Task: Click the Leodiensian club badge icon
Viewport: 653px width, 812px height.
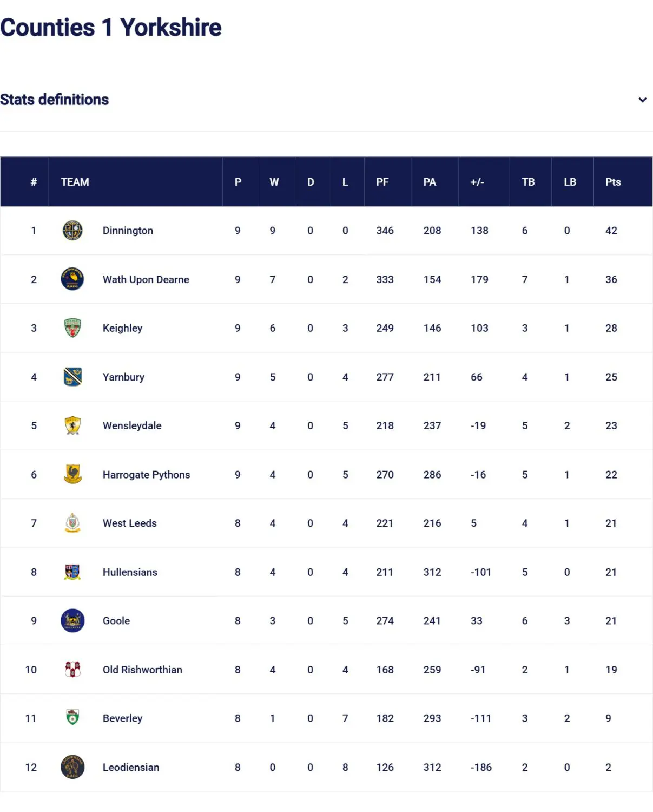Action: (72, 767)
